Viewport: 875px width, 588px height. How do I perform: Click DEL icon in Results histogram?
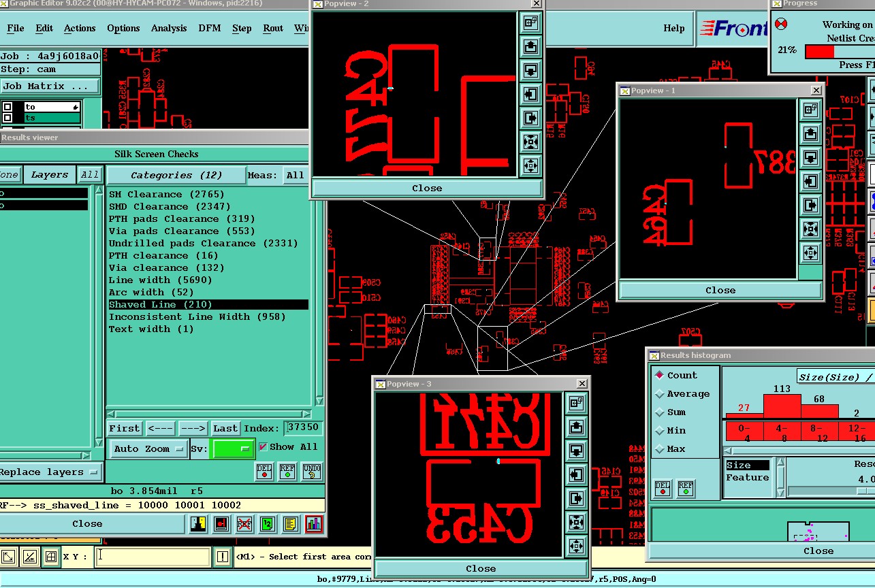pyautogui.click(x=662, y=488)
